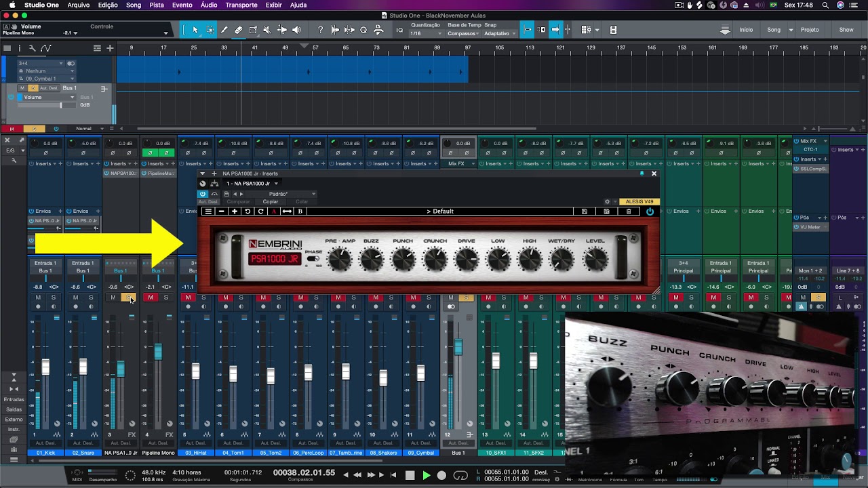Click the question mark help icon
The image size is (868, 488).
pyautogui.click(x=320, y=30)
